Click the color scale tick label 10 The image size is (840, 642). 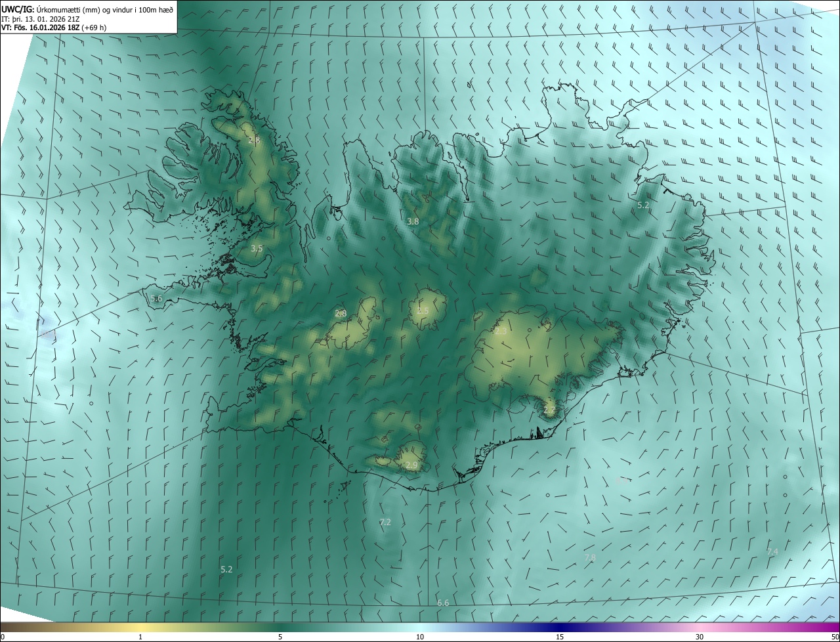[420, 637]
